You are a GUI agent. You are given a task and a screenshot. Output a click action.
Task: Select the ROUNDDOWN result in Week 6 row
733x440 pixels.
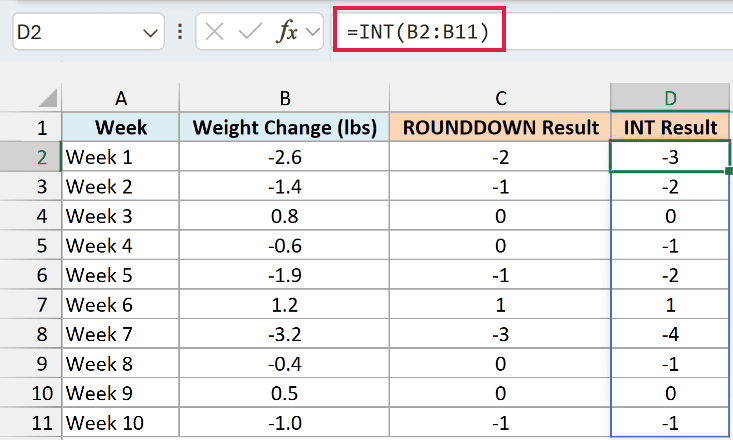click(x=500, y=304)
